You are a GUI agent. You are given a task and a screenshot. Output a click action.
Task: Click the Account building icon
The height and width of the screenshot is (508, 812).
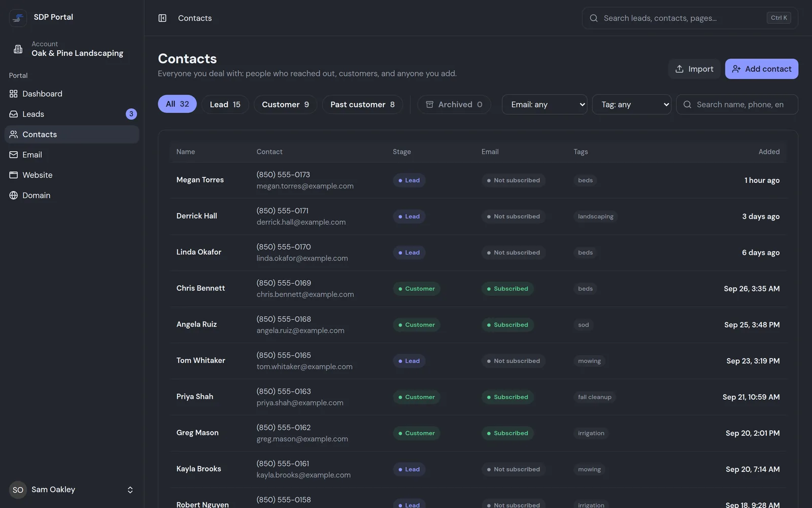tap(18, 49)
